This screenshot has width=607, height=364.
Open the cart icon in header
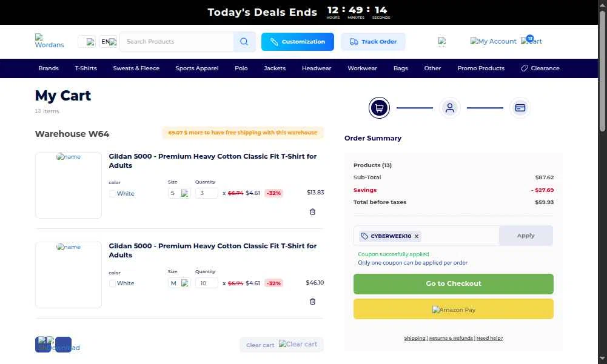[531, 41]
